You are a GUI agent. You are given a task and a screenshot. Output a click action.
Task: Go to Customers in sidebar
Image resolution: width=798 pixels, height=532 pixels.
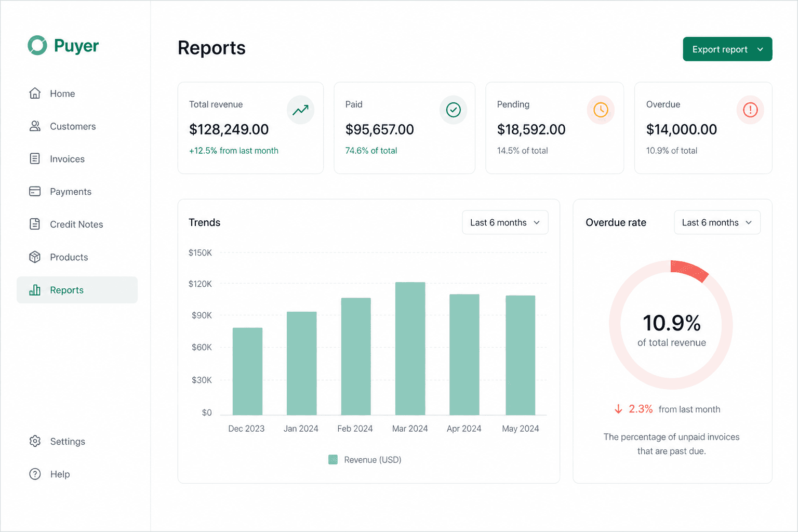[x=77, y=126]
